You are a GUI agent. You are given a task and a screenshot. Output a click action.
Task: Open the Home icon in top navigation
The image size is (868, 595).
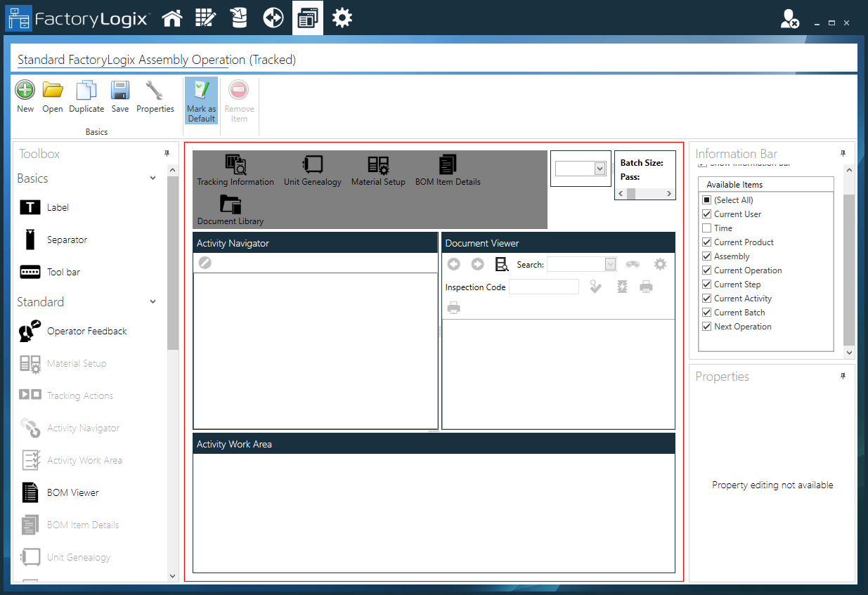coord(172,18)
